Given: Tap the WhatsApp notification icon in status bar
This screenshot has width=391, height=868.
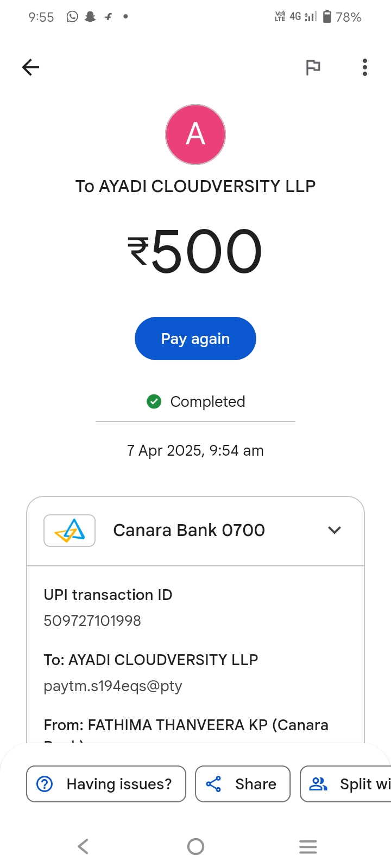Looking at the screenshot, I should tap(72, 17).
